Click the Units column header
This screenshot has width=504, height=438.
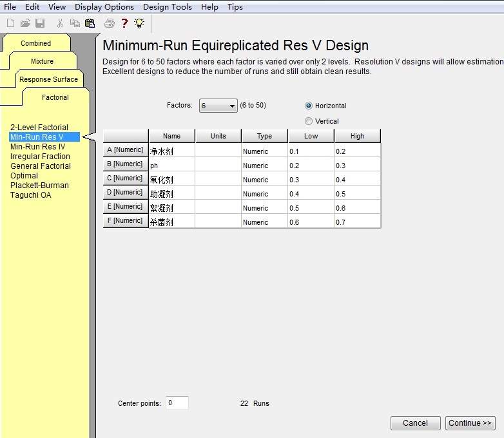[218, 136]
